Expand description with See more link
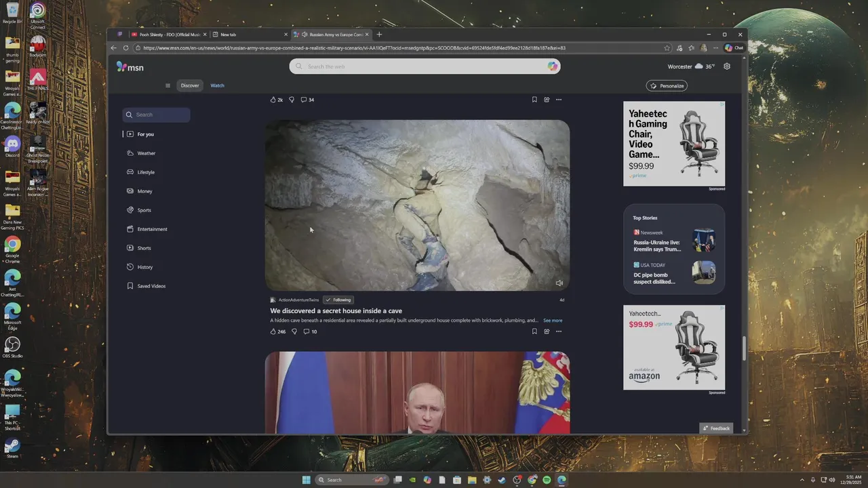 [x=553, y=321]
